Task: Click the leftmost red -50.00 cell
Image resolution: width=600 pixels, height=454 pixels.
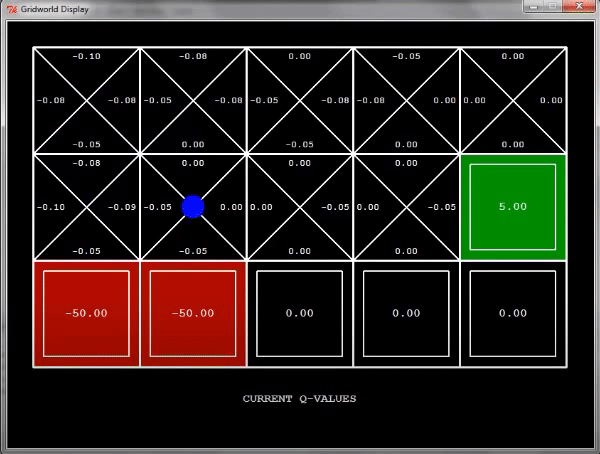Action: [x=86, y=314]
